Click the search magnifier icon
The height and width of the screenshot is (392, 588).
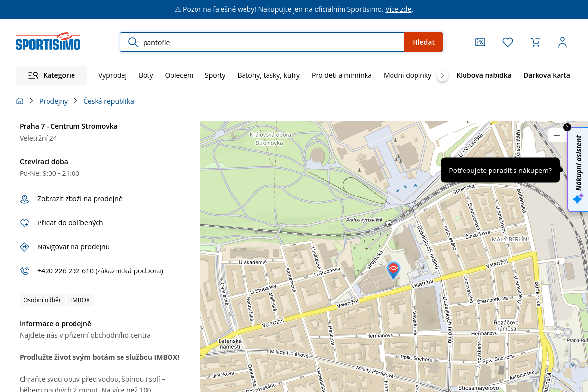[133, 42]
